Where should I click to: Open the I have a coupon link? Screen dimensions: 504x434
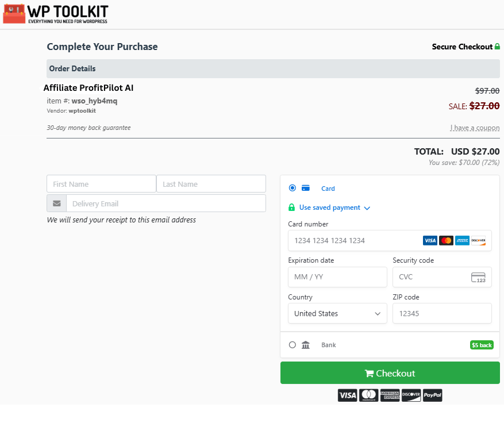[475, 128]
